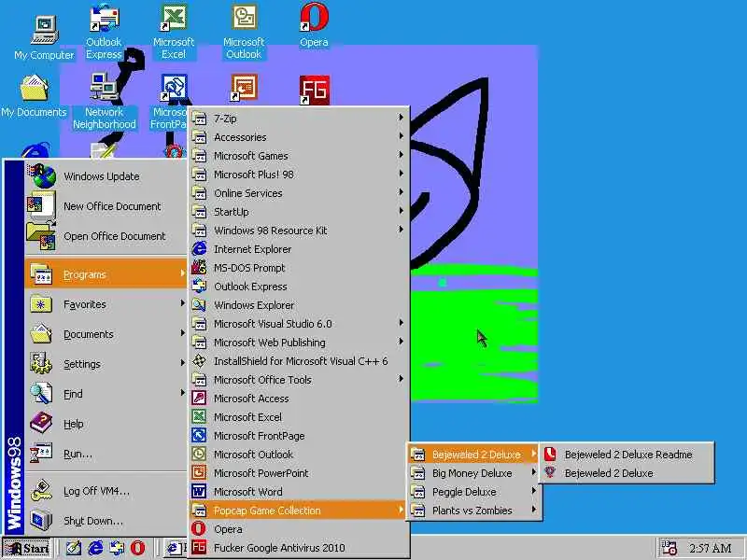Open Windows 98 Resource Kit folder

click(x=298, y=231)
